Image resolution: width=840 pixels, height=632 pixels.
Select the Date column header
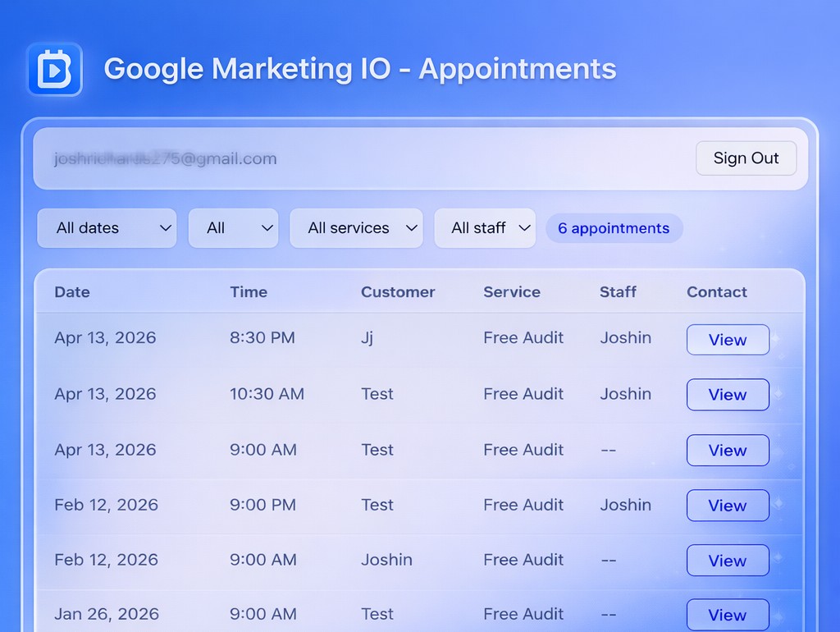coord(72,292)
